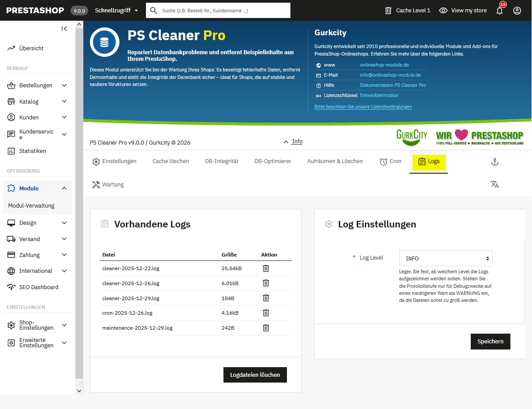532x409 pixels.
Task: Click the sidebar vertical scrollbar
Action: click(79, 203)
